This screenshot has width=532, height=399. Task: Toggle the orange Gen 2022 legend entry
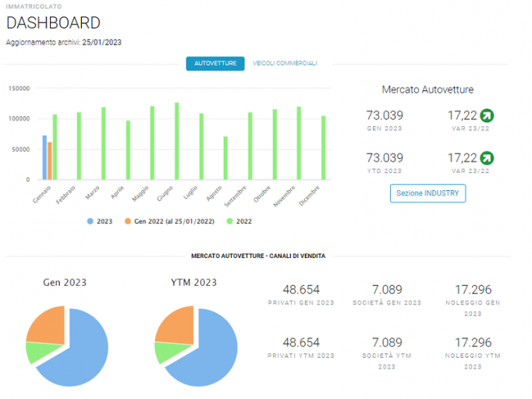pos(169,221)
